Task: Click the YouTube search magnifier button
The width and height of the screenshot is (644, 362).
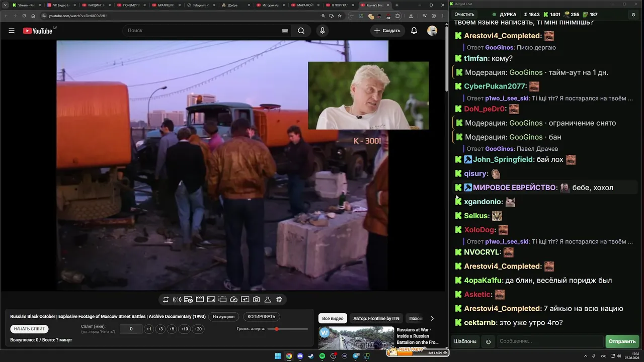Action: coord(301,31)
